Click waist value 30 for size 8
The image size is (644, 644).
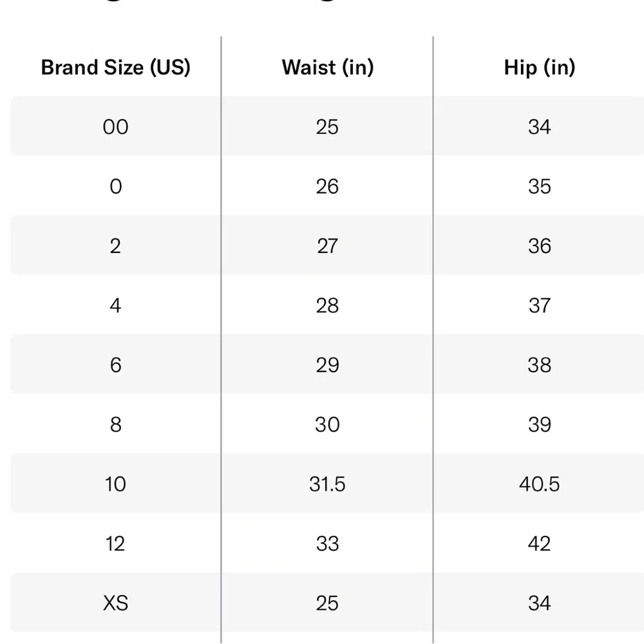coord(327,424)
